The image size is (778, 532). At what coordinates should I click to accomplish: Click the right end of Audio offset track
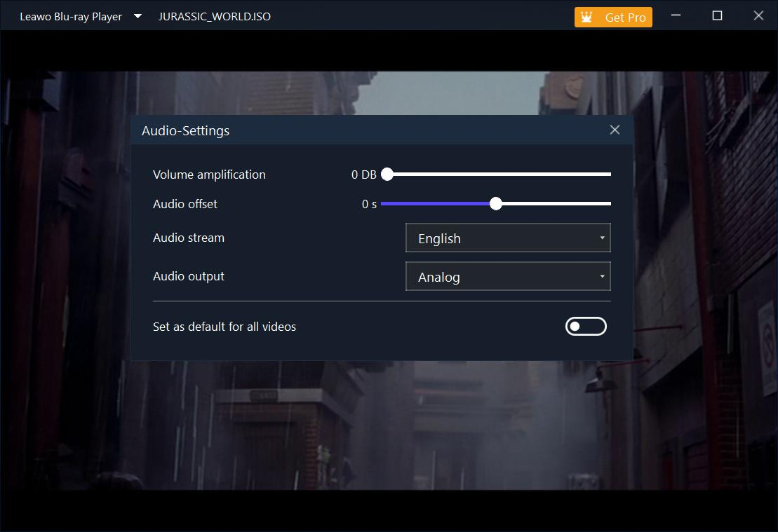coord(608,203)
